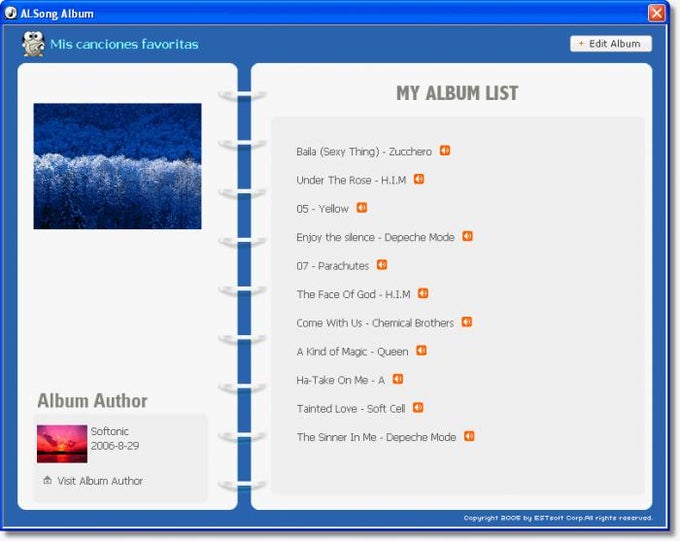Play Baila (Sexy Thing) - Zucchero speaker icon

[x=445, y=151]
